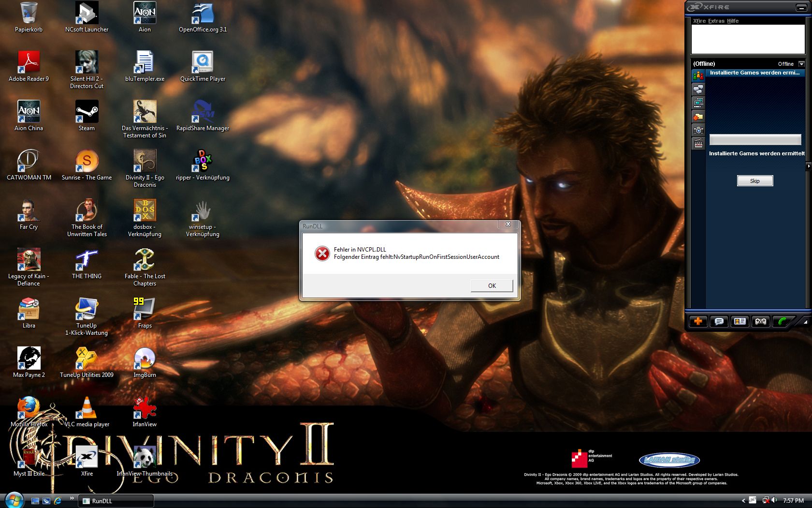This screenshot has height=508, width=812.
Task: Select the screenshots camera icon in Xfire sidebar
Action: pos(698,130)
